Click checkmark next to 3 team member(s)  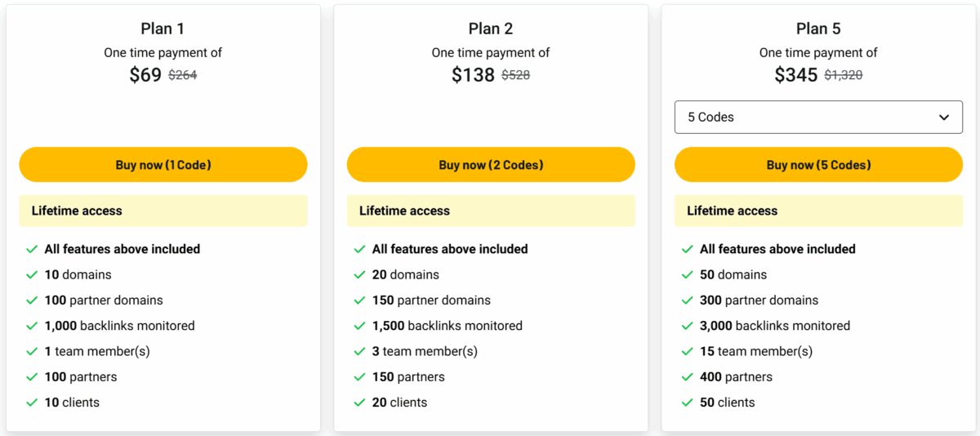coord(359,351)
